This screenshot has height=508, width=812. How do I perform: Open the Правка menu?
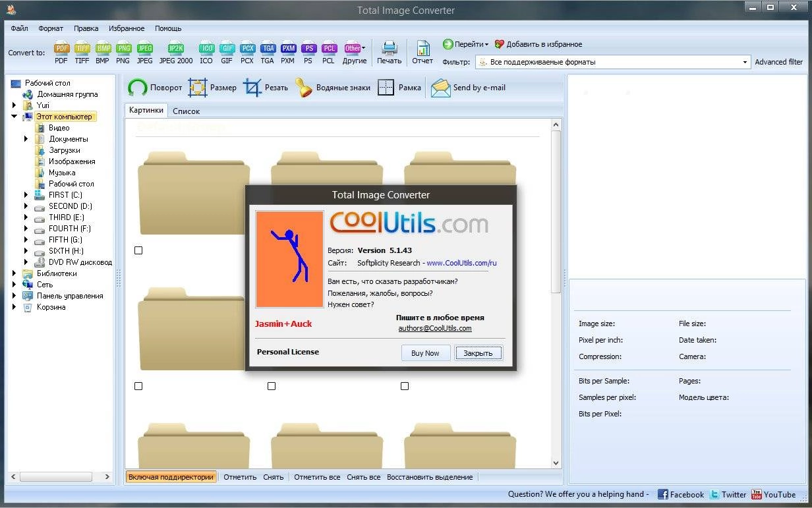coord(86,28)
